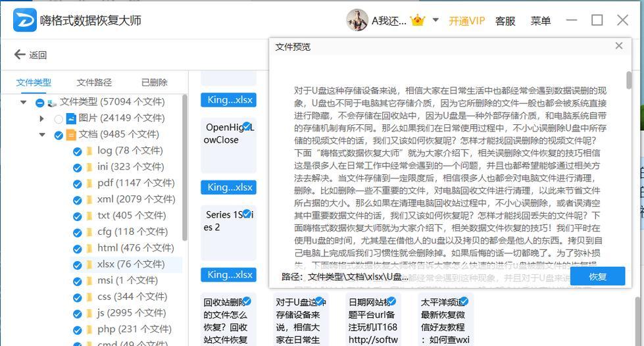Uncheck the php file type checkbox
The image size is (644, 346).
(x=77, y=330)
